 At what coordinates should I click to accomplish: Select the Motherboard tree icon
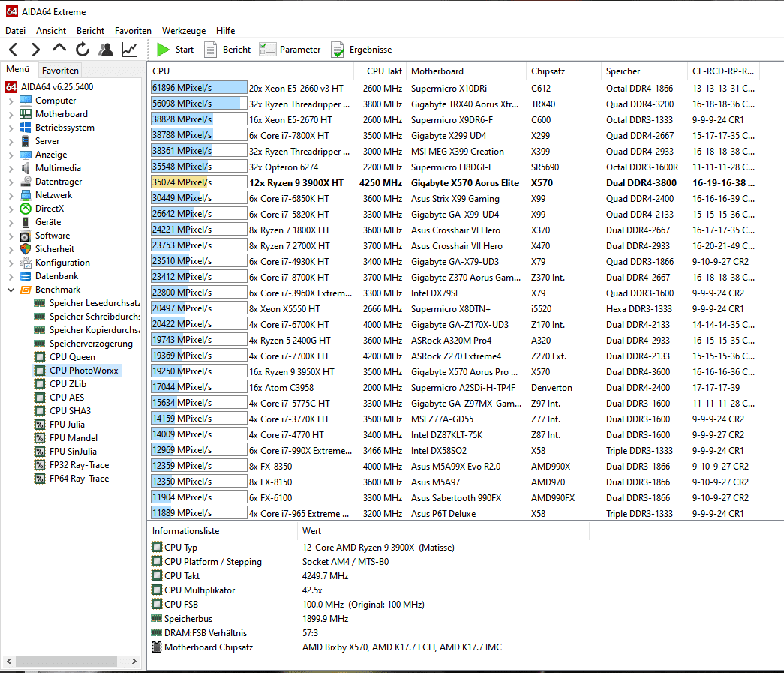click(26, 114)
